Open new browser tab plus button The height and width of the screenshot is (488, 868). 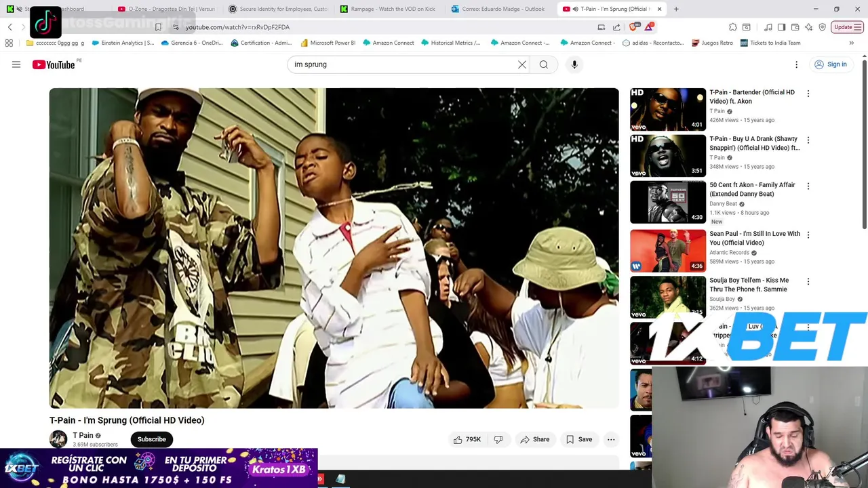[676, 9]
